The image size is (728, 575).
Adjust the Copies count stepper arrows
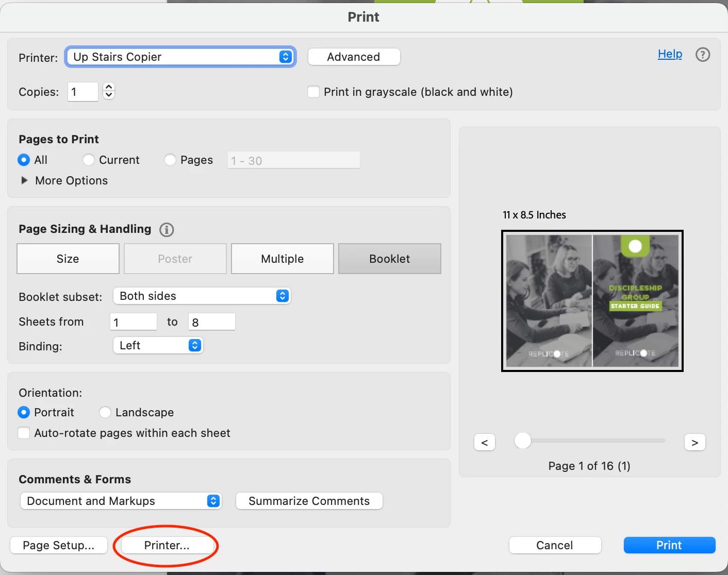tap(109, 91)
